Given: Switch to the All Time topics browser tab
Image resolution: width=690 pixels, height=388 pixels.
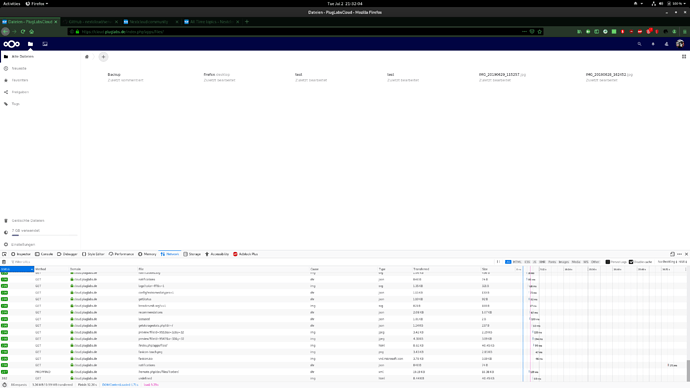Looking at the screenshot, I should coord(212,22).
